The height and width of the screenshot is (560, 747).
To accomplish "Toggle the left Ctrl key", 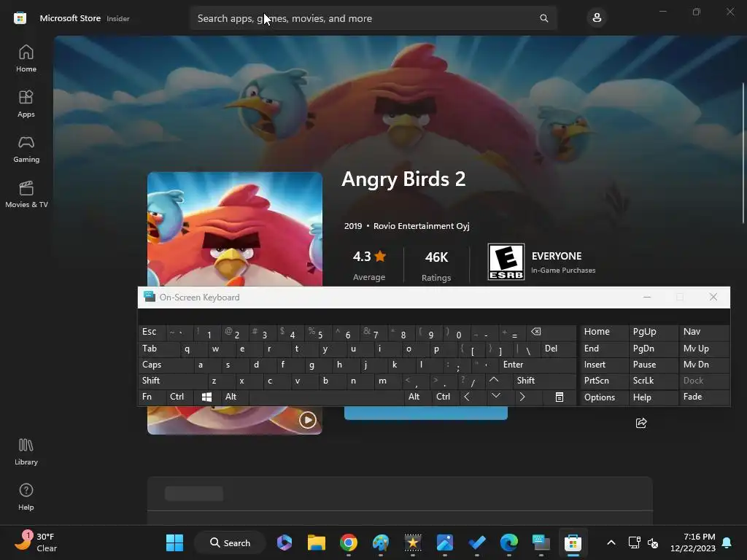I will [x=179, y=397].
